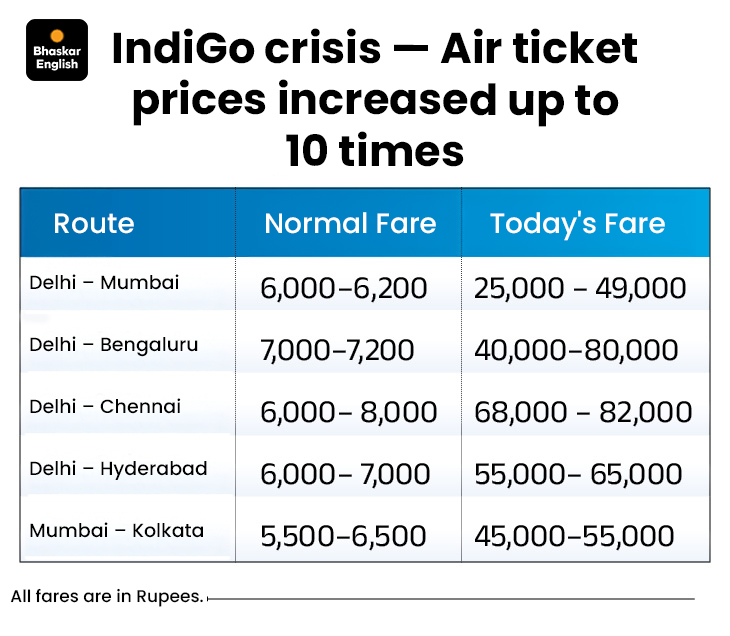Image resolution: width=730 pixels, height=636 pixels.
Task: Click the Delhi – Mumbai route cell
Action: pos(104,283)
